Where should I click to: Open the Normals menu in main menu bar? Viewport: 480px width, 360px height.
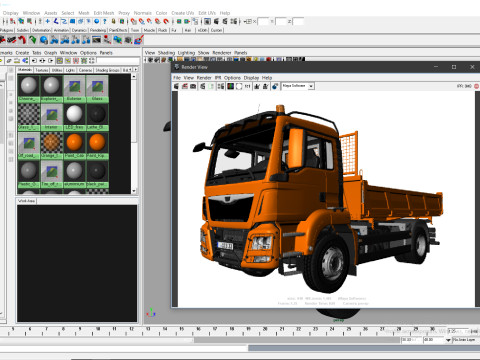[x=143, y=13]
